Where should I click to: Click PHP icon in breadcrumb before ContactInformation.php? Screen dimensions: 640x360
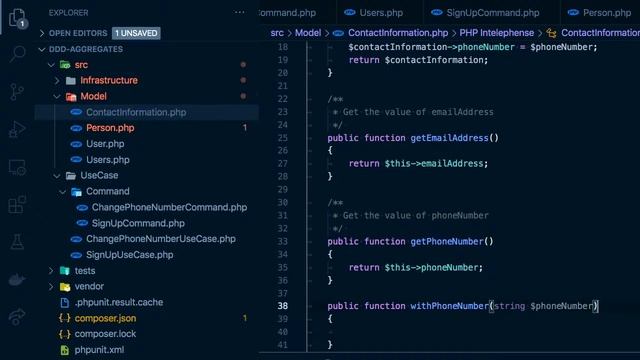click(x=338, y=33)
